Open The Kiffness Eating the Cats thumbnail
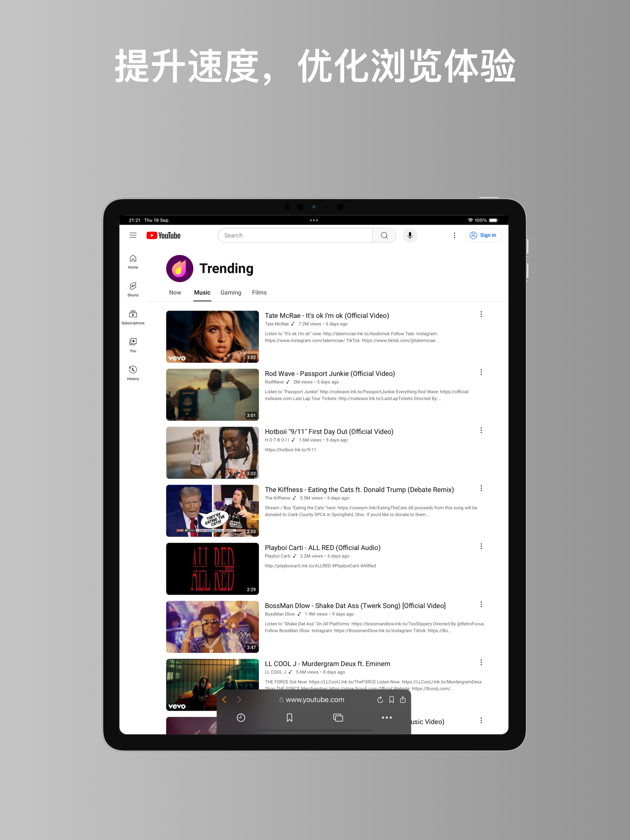Viewport: 630px width, 840px height. point(212,511)
